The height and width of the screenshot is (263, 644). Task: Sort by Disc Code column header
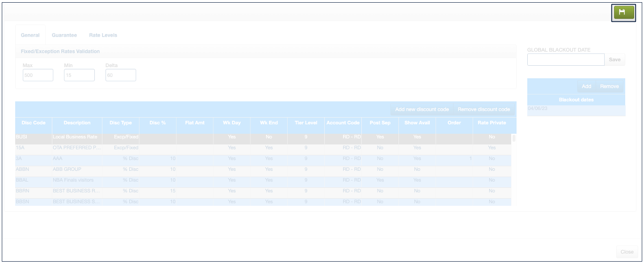[x=34, y=123]
